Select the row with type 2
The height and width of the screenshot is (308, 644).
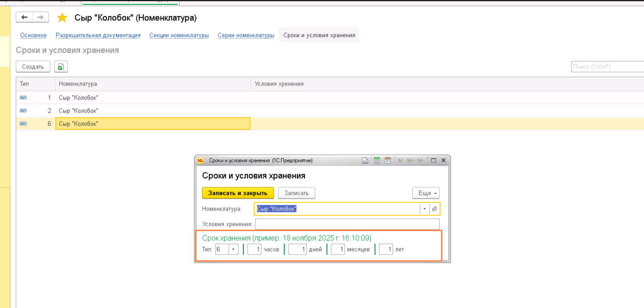pos(330,111)
